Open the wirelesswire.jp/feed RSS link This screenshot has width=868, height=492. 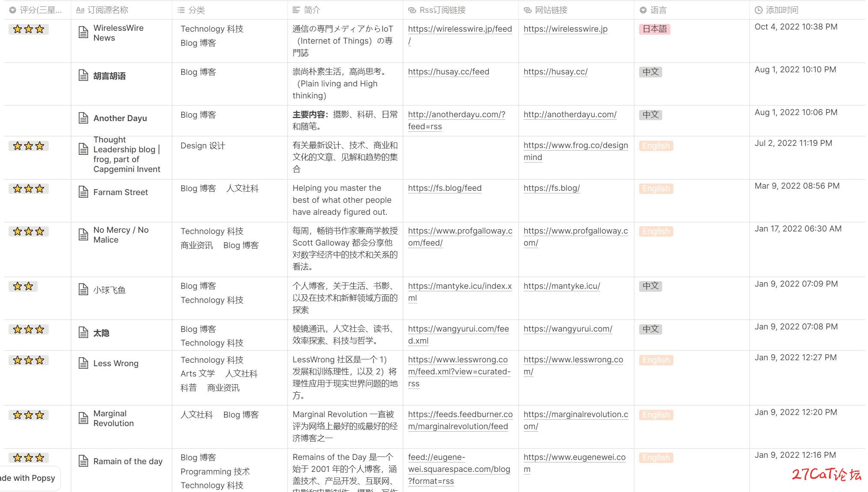point(460,35)
